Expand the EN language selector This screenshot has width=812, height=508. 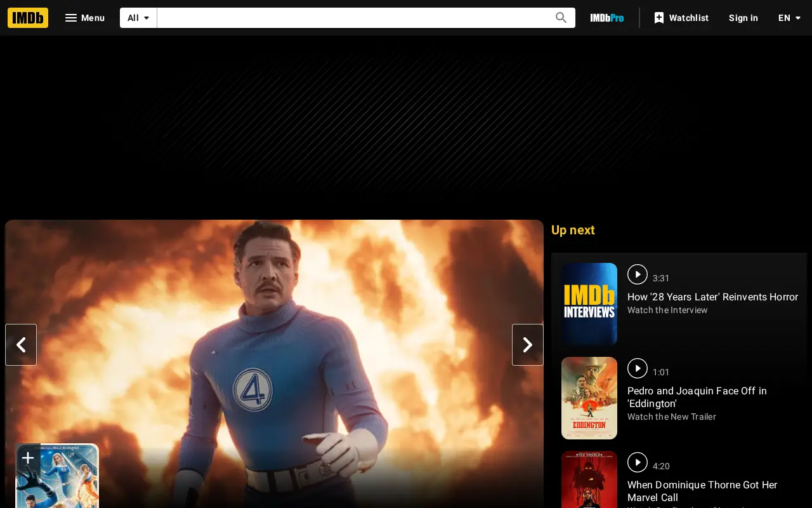click(x=790, y=18)
